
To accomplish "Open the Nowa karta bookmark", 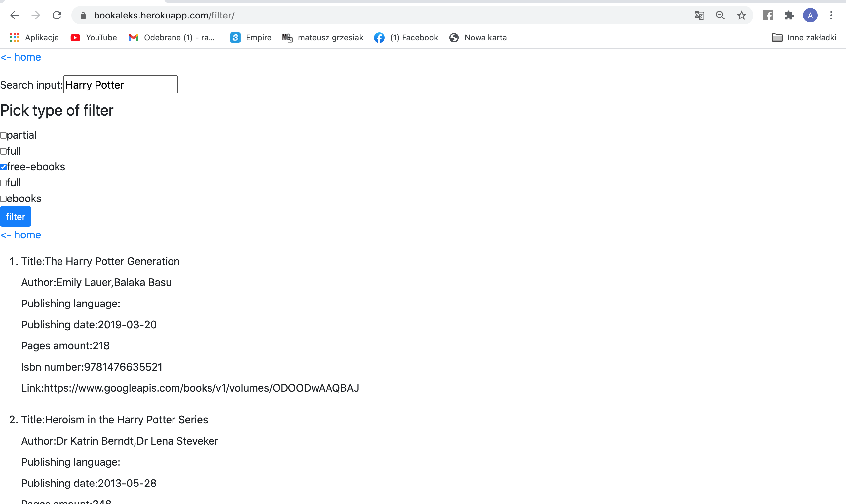I will (478, 37).
